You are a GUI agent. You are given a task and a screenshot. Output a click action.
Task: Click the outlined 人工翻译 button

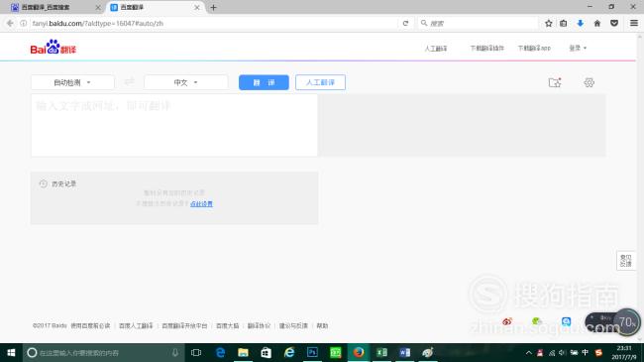click(320, 82)
